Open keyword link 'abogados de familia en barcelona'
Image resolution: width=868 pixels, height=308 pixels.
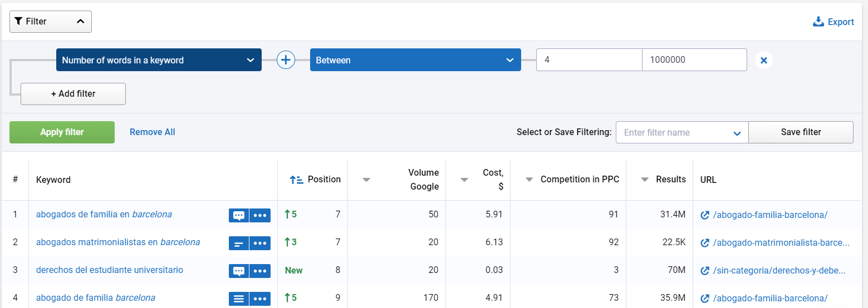104,214
